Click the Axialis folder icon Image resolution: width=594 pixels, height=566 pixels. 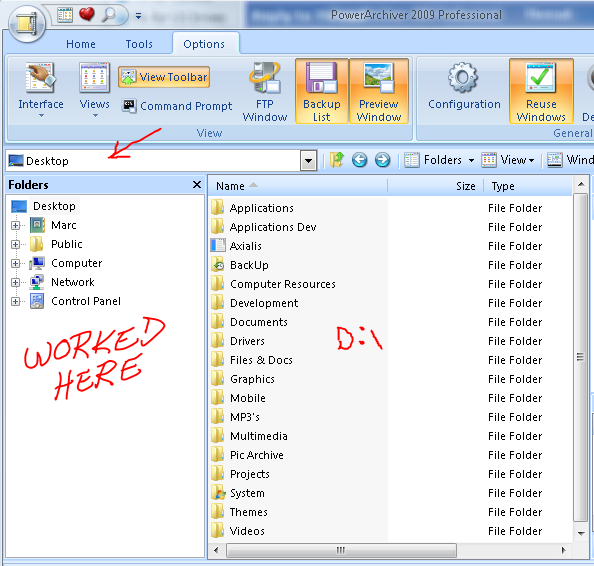click(x=218, y=245)
